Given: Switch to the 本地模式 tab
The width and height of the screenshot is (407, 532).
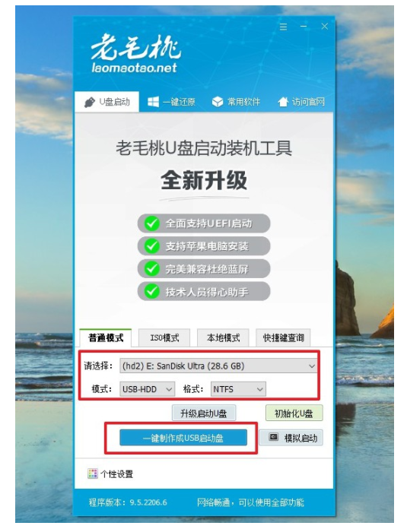Looking at the screenshot, I should tap(223, 338).
